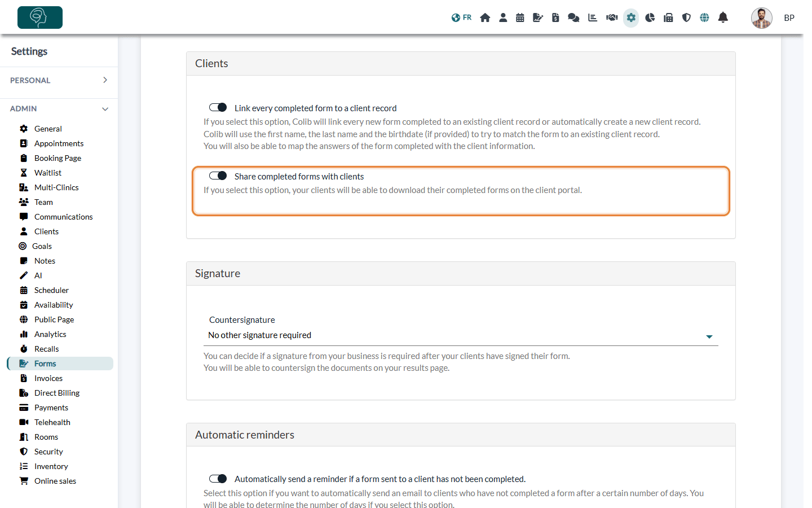Collapse the ADMIN settings section

(x=59, y=108)
